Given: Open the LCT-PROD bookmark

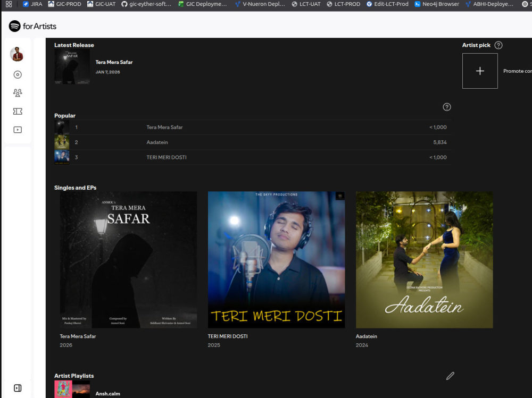Looking at the screenshot, I should pos(343,4).
